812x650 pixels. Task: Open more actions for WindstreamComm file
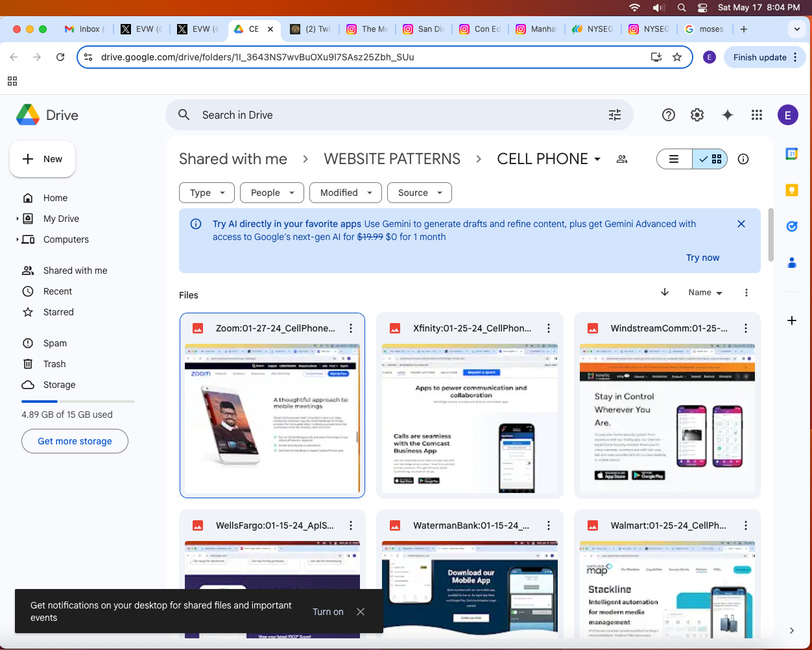[x=746, y=328]
